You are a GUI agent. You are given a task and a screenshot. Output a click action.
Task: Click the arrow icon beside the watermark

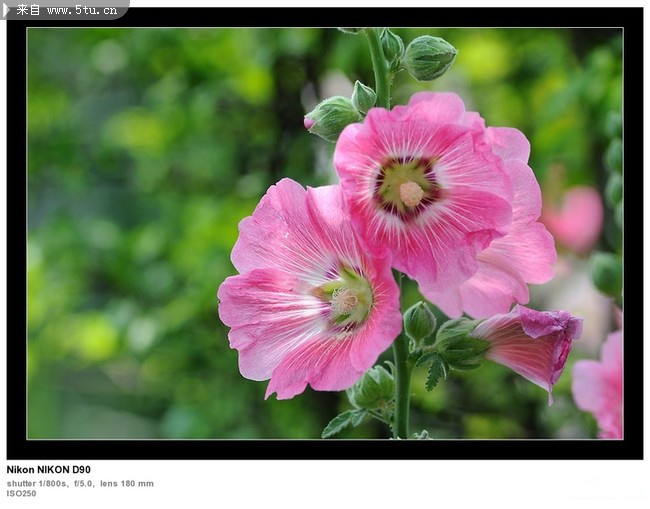[x=7, y=9]
